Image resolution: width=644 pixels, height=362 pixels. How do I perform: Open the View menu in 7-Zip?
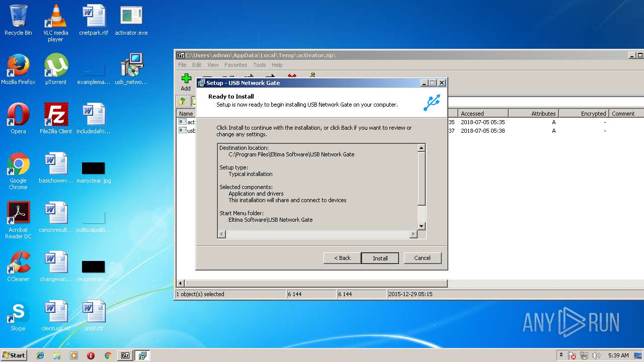click(x=213, y=65)
